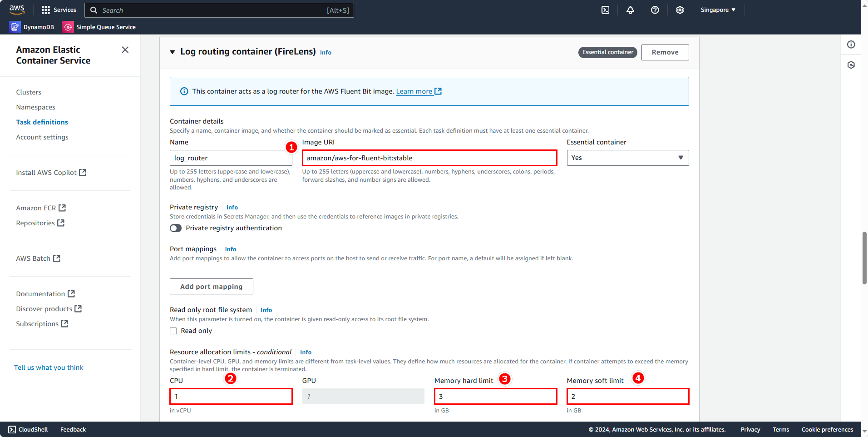Open the AWS Batch sidebar link
The height and width of the screenshot is (437, 868).
[x=33, y=258]
